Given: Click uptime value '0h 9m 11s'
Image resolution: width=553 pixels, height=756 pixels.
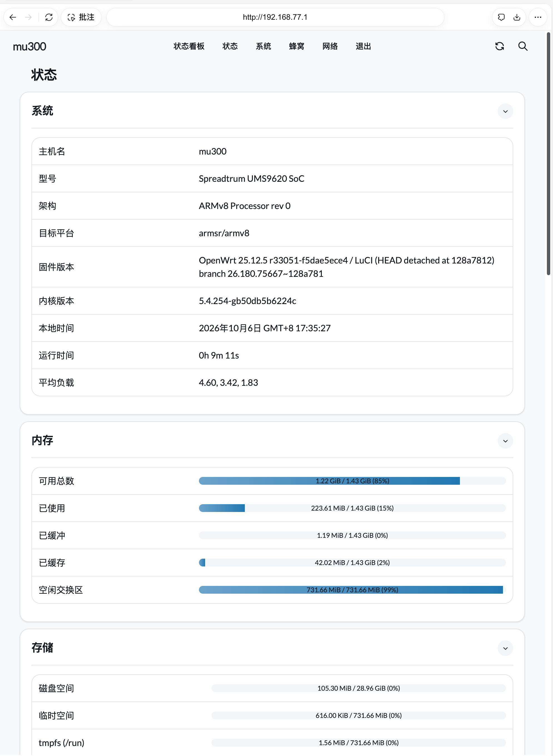Looking at the screenshot, I should 219,355.
